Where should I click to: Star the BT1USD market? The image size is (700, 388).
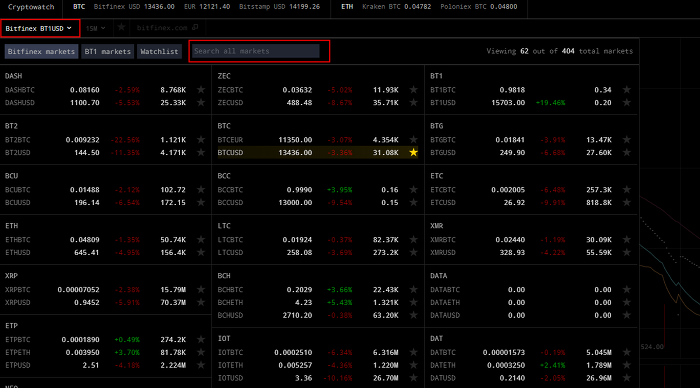pos(627,102)
